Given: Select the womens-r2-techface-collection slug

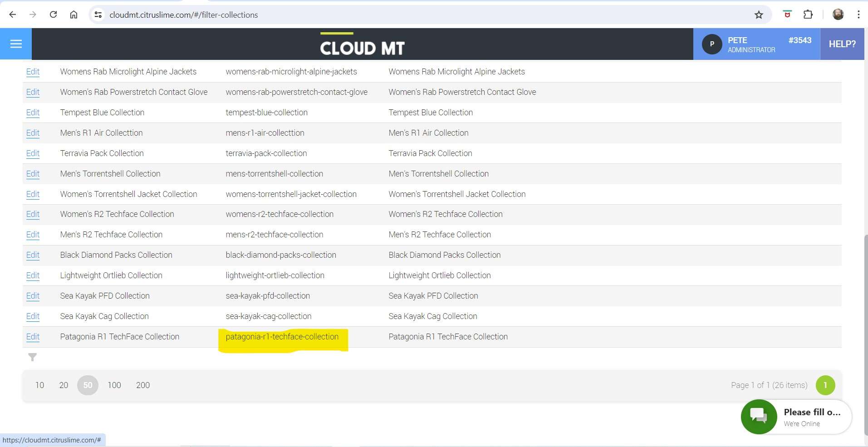Looking at the screenshot, I should click(x=280, y=214).
